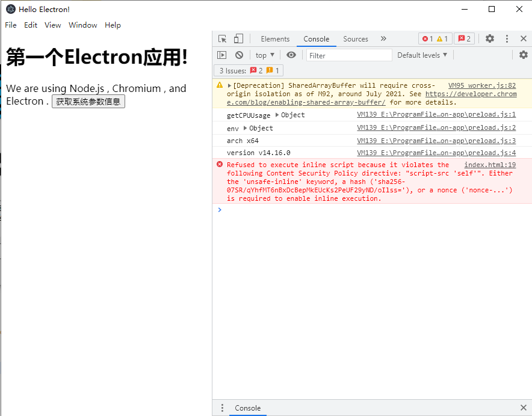Open the preload.js:3 source link
Image resolution: width=532 pixels, height=416 pixels.
click(436, 140)
